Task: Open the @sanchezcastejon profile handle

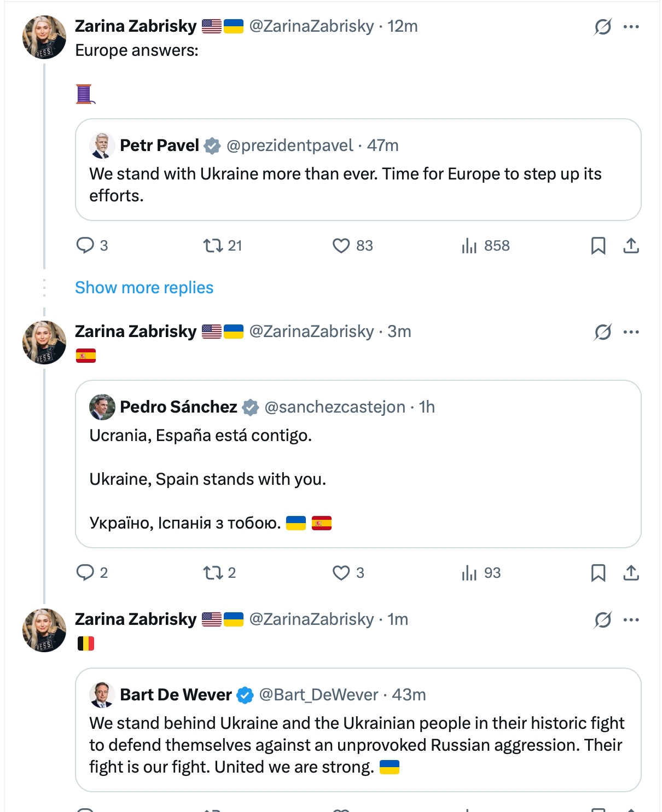Action: click(x=335, y=407)
